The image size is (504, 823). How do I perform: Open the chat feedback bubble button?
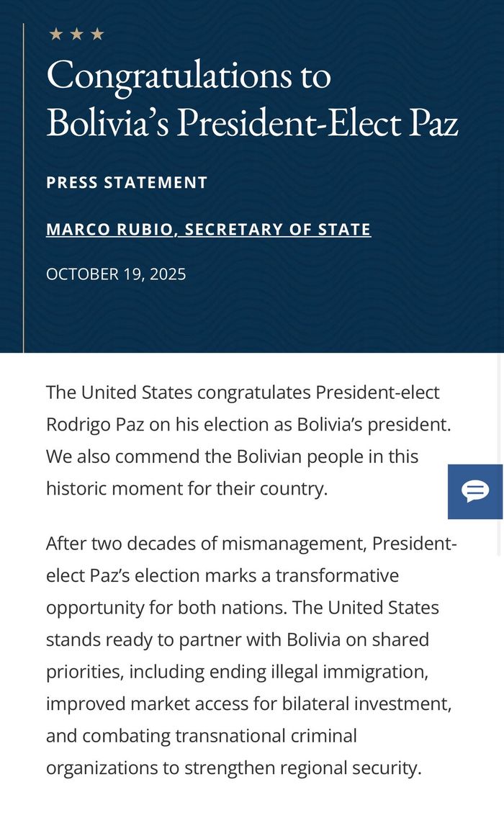coord(475,492)
